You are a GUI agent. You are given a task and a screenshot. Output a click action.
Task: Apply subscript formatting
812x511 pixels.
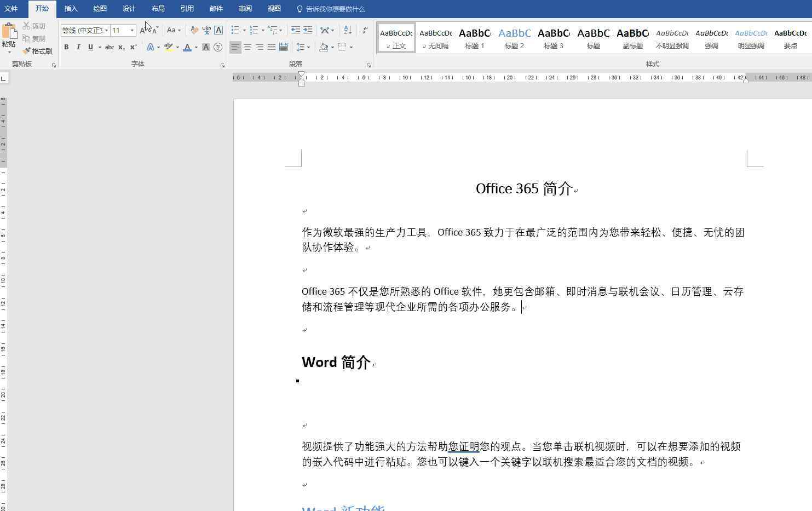click(121, 47)
